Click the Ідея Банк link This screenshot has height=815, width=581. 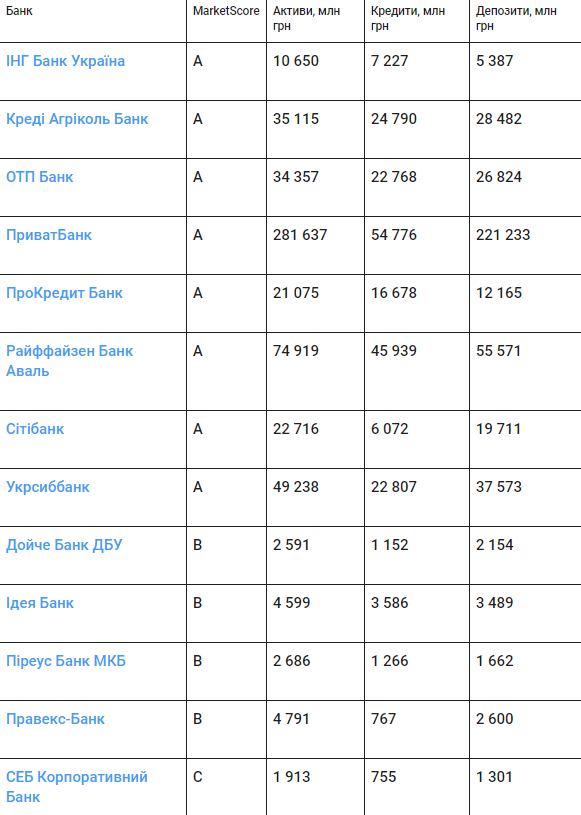click(40, 603)
